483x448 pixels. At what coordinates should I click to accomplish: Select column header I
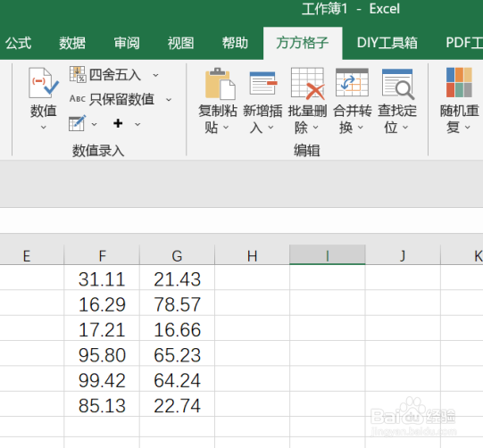coord(328,255)
